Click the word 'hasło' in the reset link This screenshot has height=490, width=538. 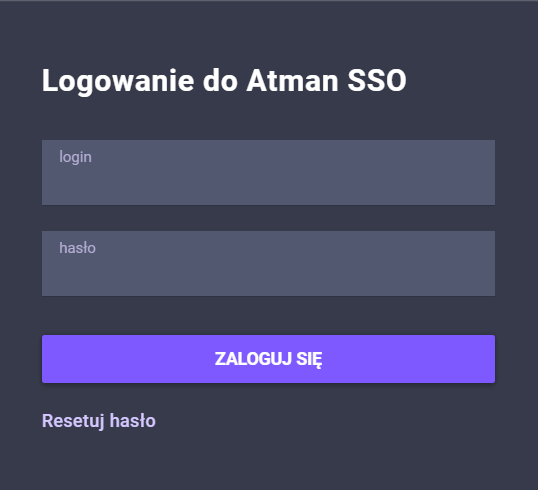133,420
